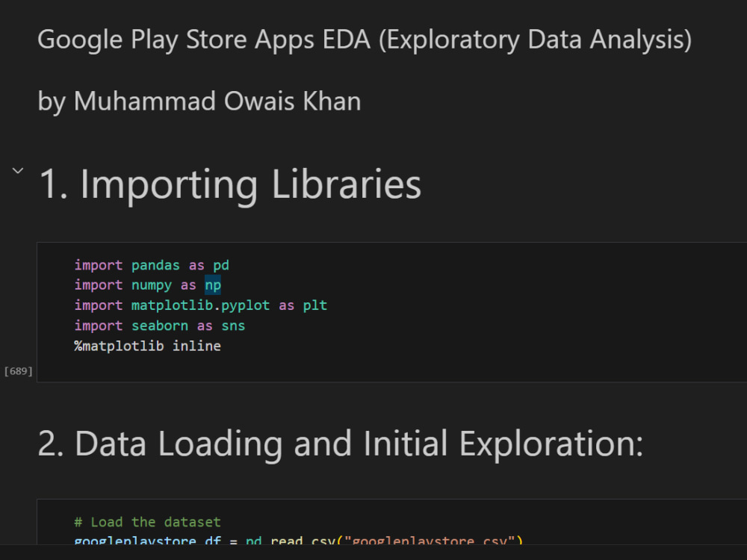Click the import matplotlib.pyplot as plt line

pos(200,305)
